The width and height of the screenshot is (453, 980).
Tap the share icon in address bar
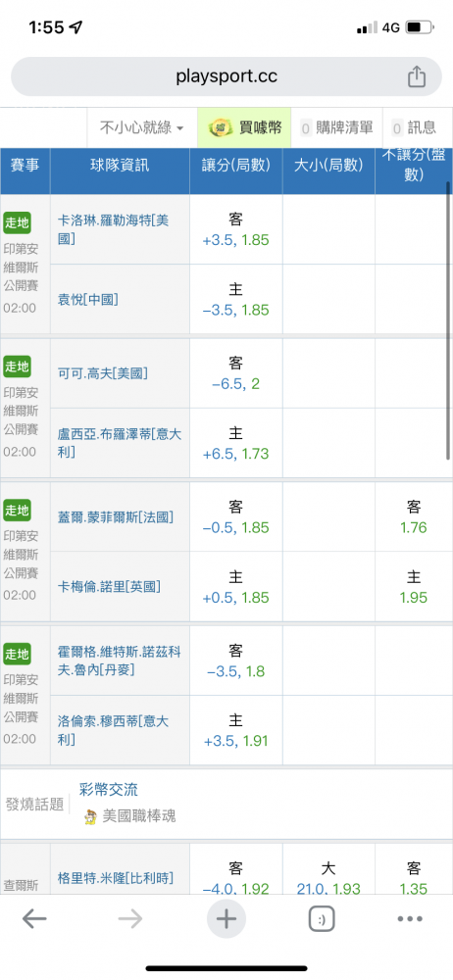coord(417,76)
